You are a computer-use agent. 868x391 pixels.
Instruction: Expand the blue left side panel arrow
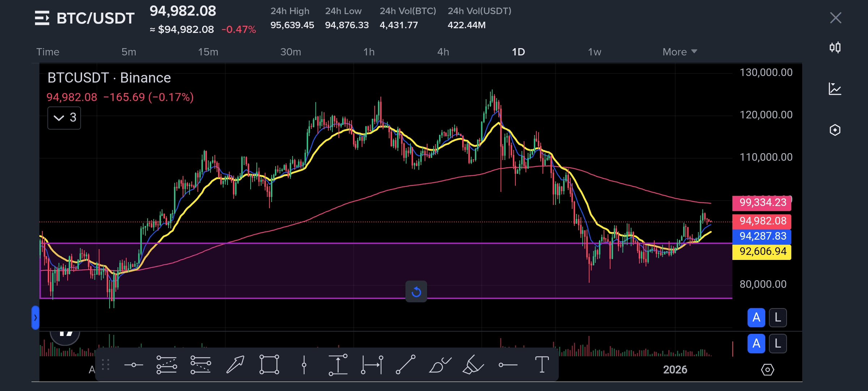tap(35, 318)
